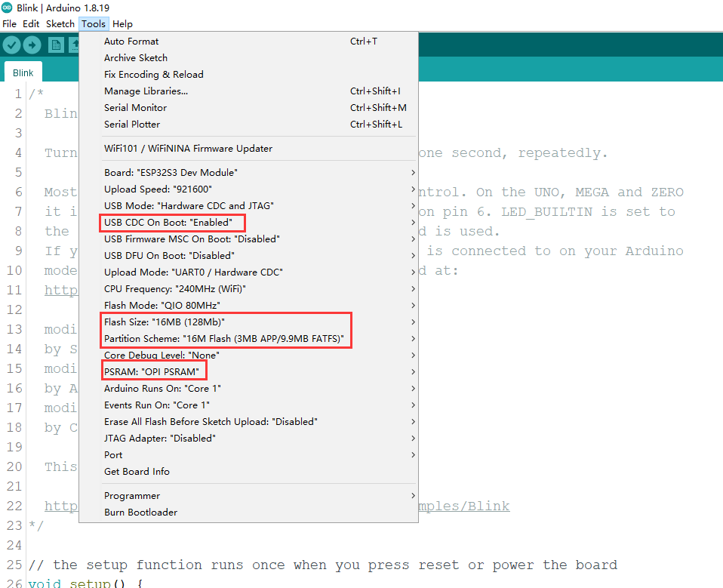Image resolution: width=723 pixels, height=588 pixels.
Task: Click the Upload arrow toolbar button
Action: [32, 45]
